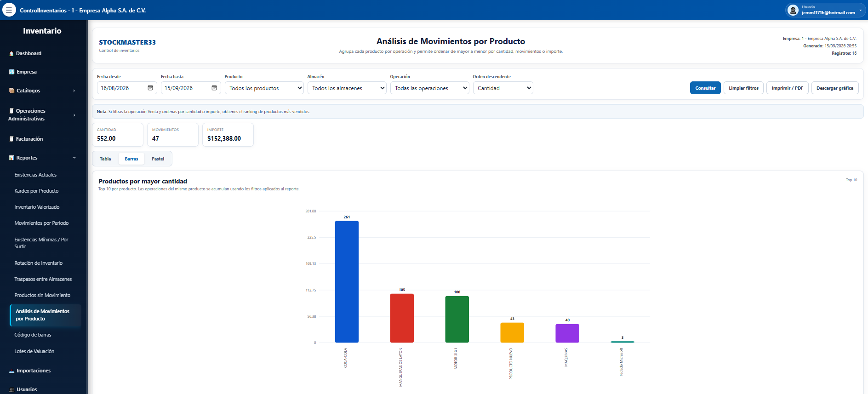
Task: Expand the Catálogos submenu arrow
Action: click(x=74, y=91)
